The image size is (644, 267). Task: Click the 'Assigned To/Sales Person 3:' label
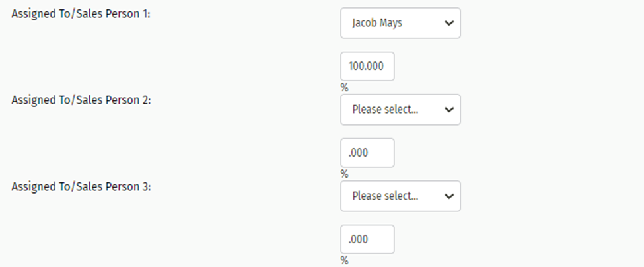tap(82, 186)
